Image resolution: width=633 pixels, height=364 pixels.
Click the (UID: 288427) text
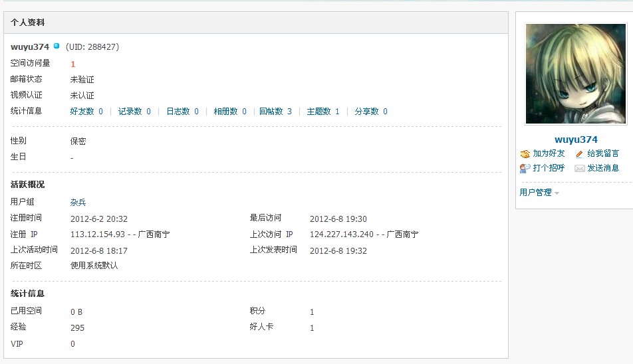point(92,46)
